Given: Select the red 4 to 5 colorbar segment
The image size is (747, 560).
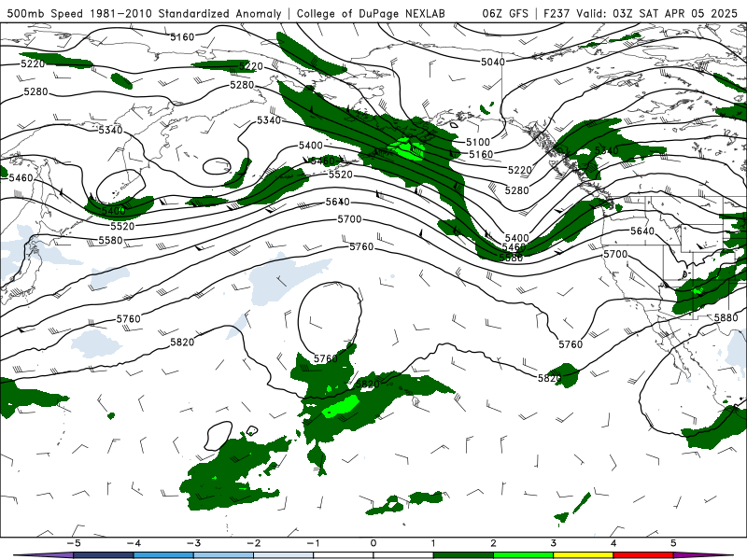Looking at the screenshot, I should coord(643,555).
